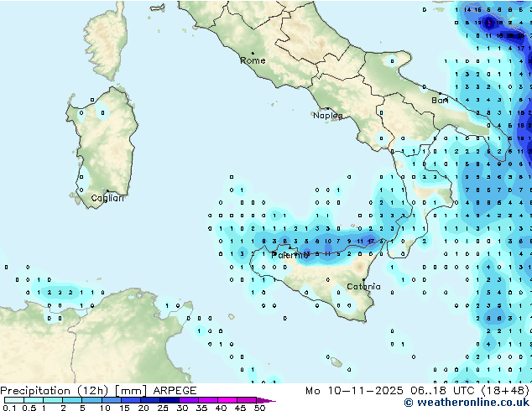Viewport: 532px width, 411px height.
Task: Click the legend label 0.1
Action: pos(9,408)
